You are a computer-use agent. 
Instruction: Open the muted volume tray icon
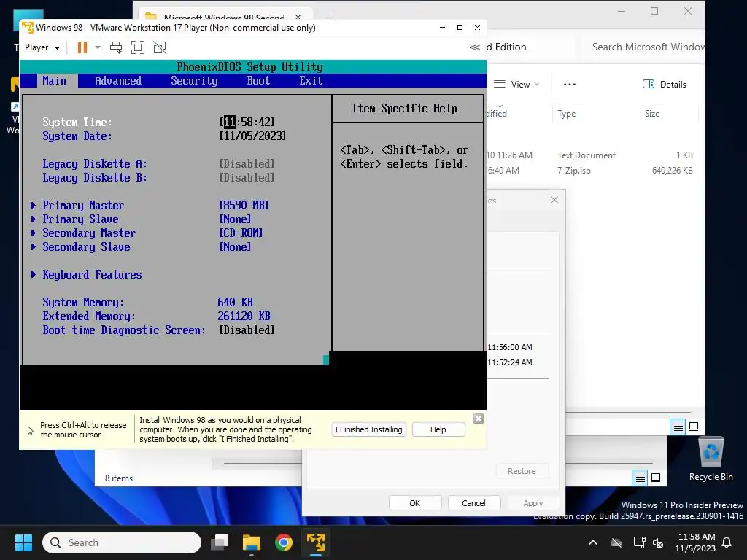[x=658, y=542]
